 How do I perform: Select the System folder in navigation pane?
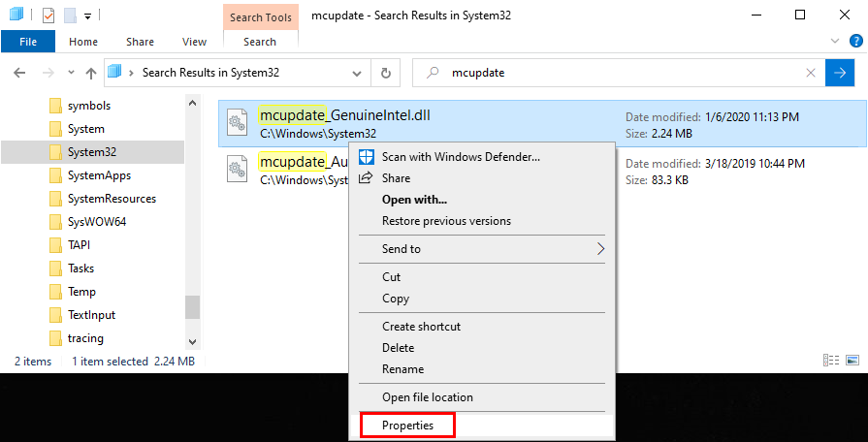pos(85,129)
